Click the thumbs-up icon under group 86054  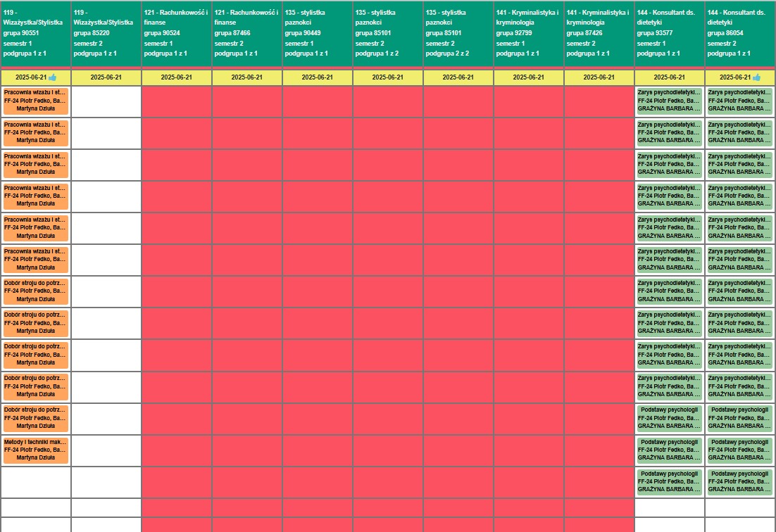pos(756,77)
